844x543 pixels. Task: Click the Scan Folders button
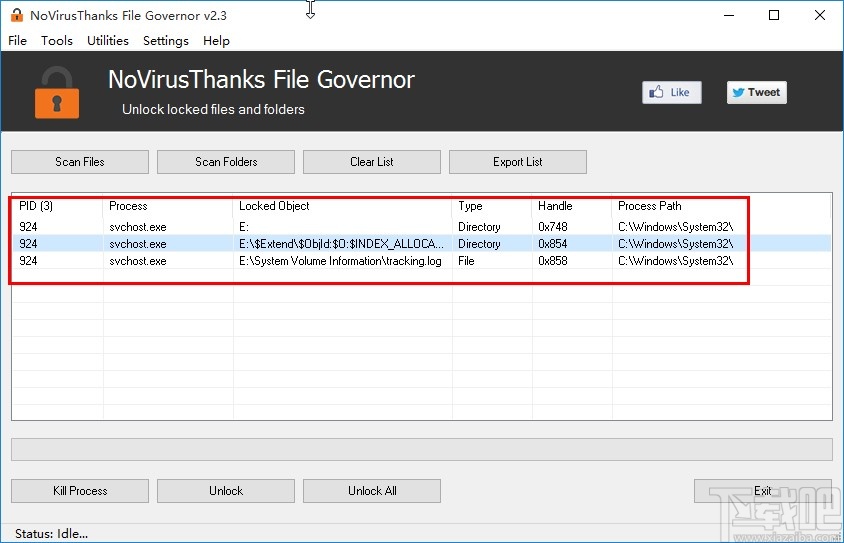[x=226, y=162]
